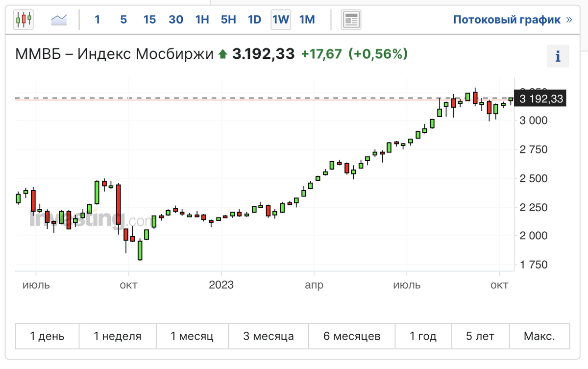Select the Макс. range button
Screen dimensions: 588x369
(x=539, y=336)
